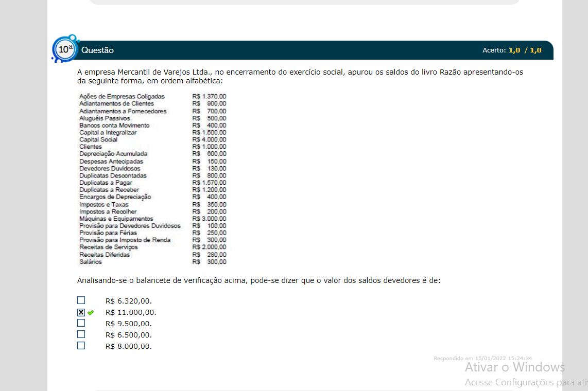This screenshot has height=391, width=588.
Task: Click Adiantamentos a Fornecedores entry
Action: [152, 111]
